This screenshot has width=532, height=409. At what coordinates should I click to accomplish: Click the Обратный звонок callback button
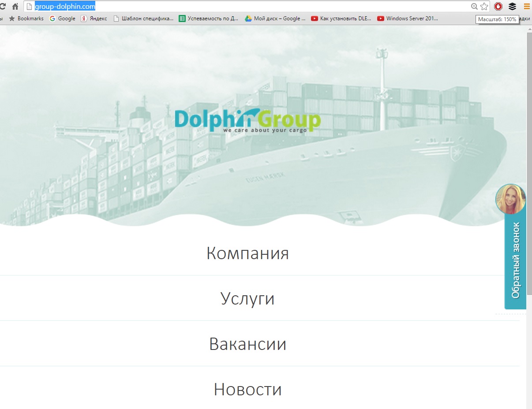pyautogui.click(x=515, y=260)
